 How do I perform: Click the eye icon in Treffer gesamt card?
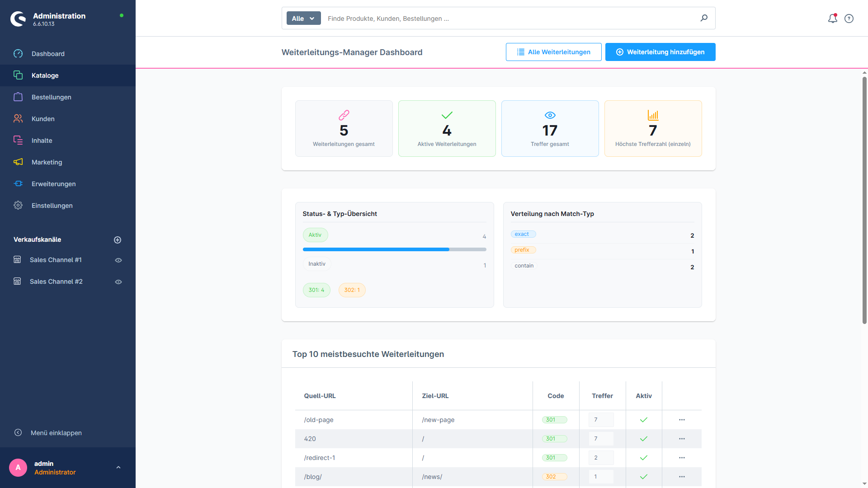click(550, 115)
